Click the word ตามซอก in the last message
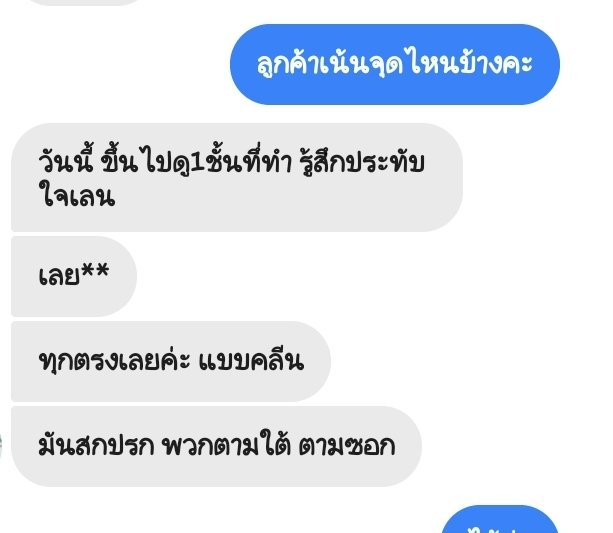This screenshot has height=533, width=613. [x=347, y=445]
